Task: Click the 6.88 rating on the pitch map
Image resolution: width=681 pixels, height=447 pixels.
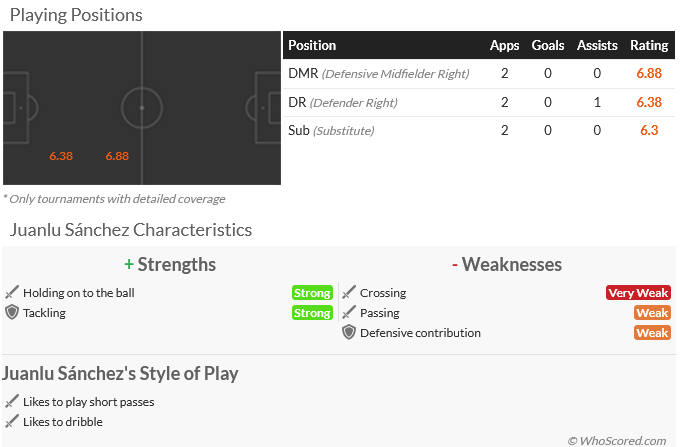Action: pyautogui.click(x=117, y=156)
